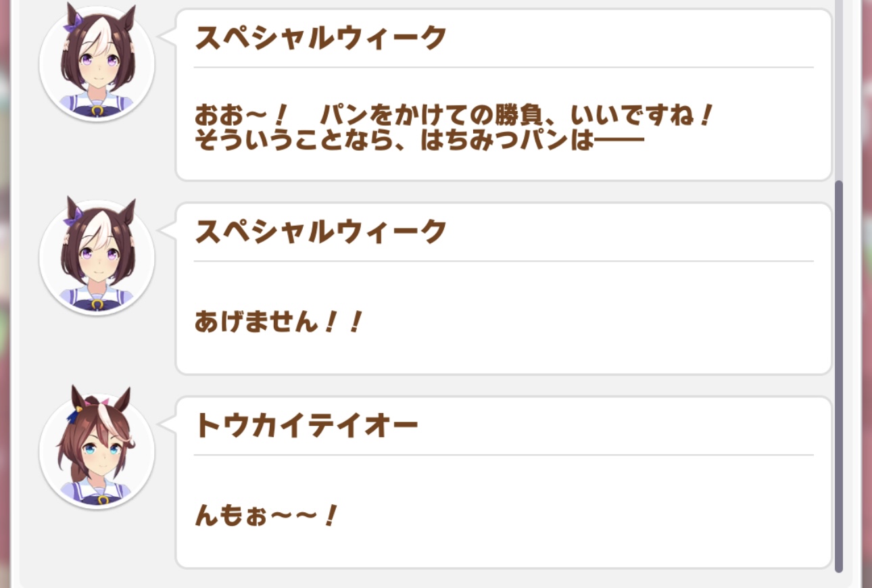Screen dimensions: 872x588
Task: Tap the あげません！！ message text
Action: (278, 322)
